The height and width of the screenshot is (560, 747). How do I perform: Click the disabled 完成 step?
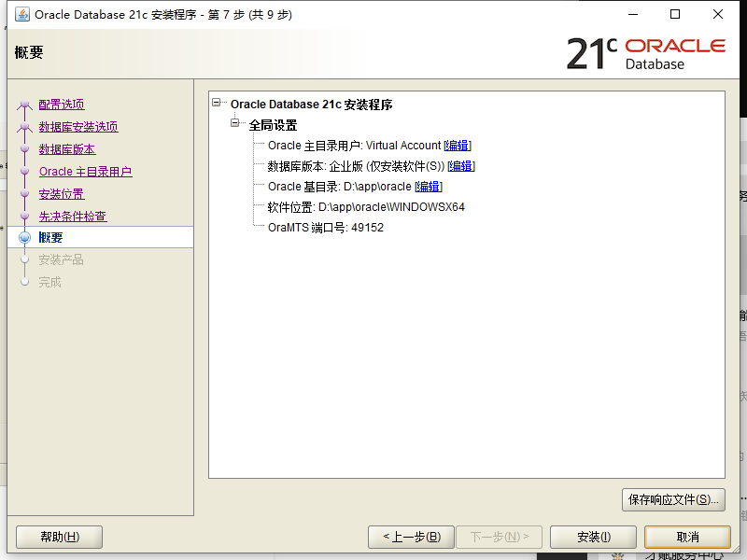50,282
